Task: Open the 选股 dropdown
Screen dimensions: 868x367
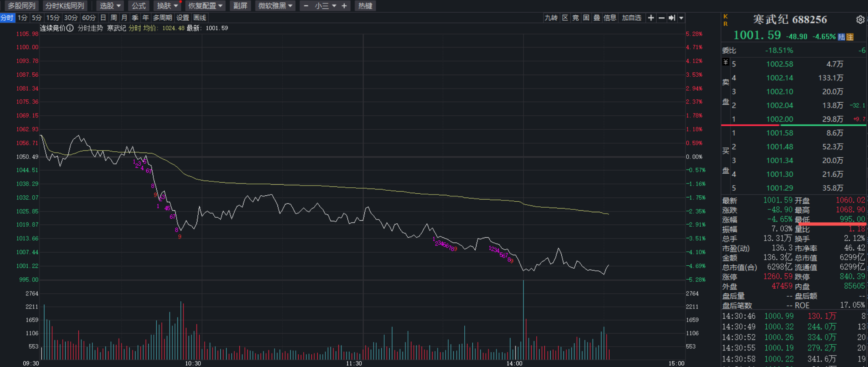Action: click(x=110, y=6)
